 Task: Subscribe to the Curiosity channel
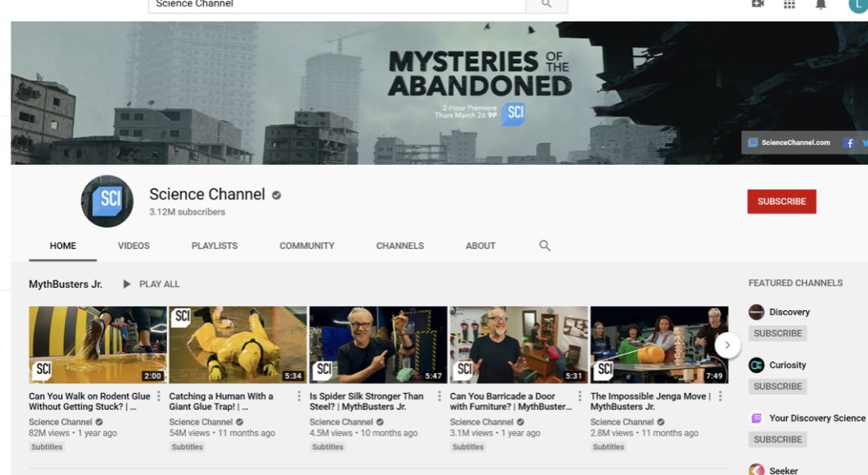coord(778,387)
